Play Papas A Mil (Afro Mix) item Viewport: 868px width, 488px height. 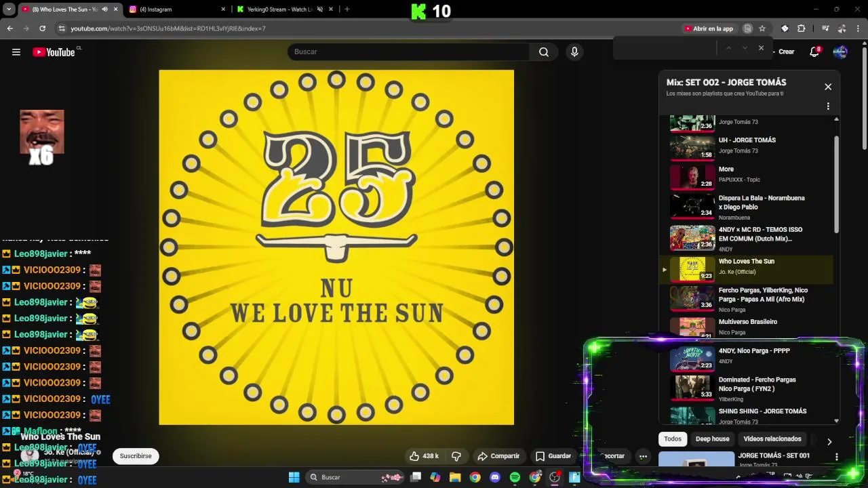click(x=746, y=299)
